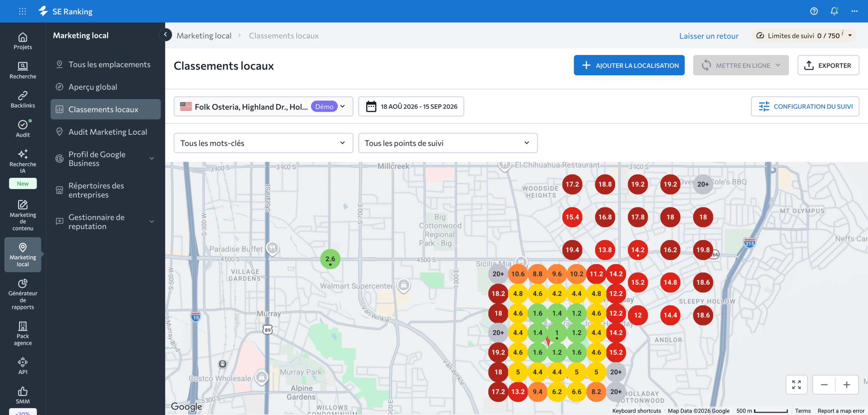Open Générateur de rapports

23,295
